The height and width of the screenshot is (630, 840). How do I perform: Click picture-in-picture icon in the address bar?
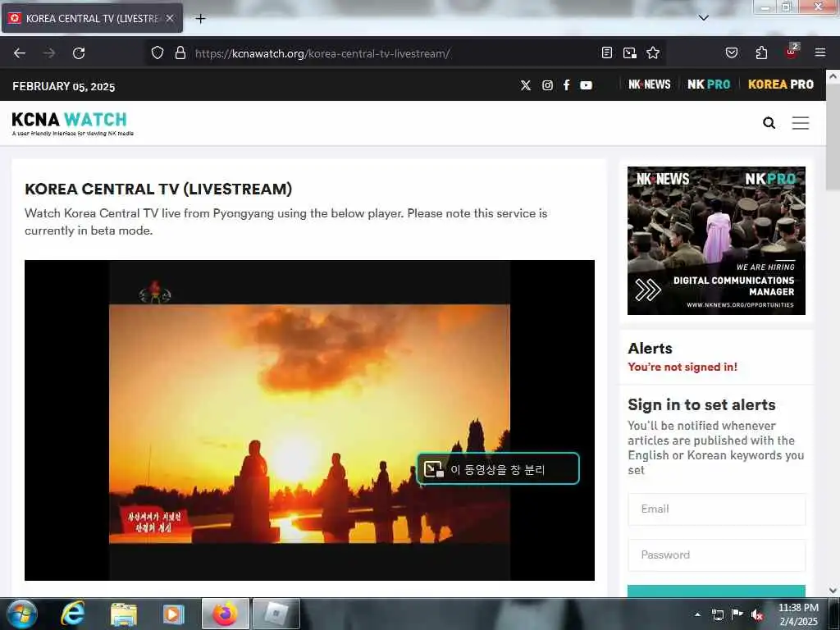(x=630, y=53)
